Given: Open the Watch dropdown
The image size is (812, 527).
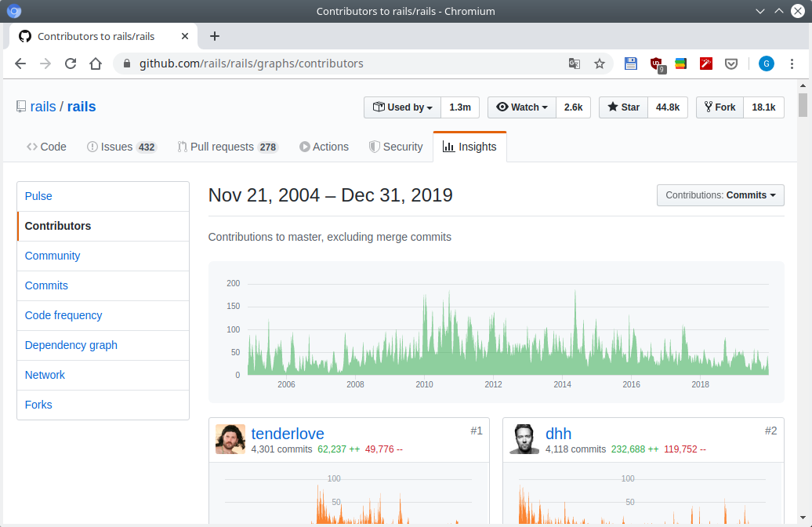Looking at the screenshot, I should (522, 107).
